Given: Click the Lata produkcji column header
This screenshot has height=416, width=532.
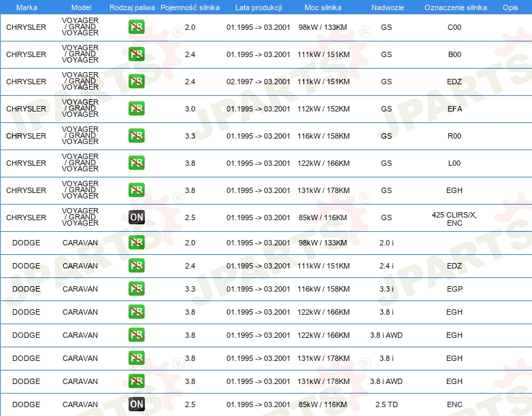Looking at the screenshot, I should coord(259,7).
